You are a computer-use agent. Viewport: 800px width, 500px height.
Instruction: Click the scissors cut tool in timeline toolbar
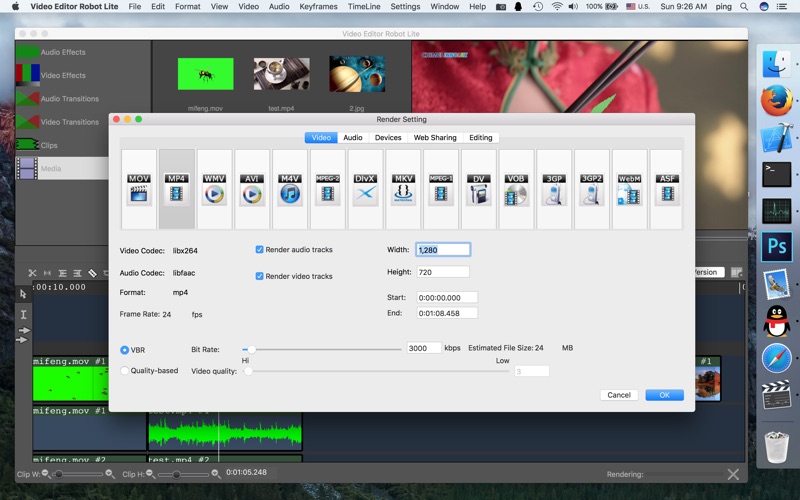tap(32, 273)
